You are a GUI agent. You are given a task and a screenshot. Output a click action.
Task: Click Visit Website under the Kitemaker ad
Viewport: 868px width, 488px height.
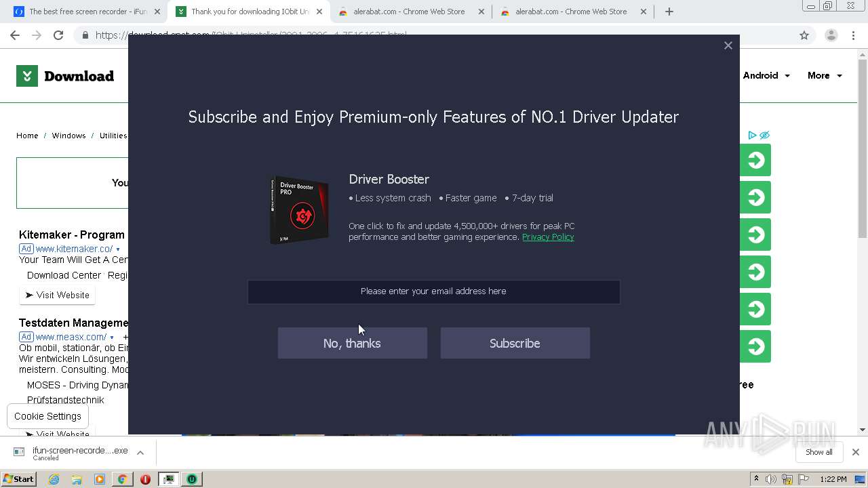point(58,295)
